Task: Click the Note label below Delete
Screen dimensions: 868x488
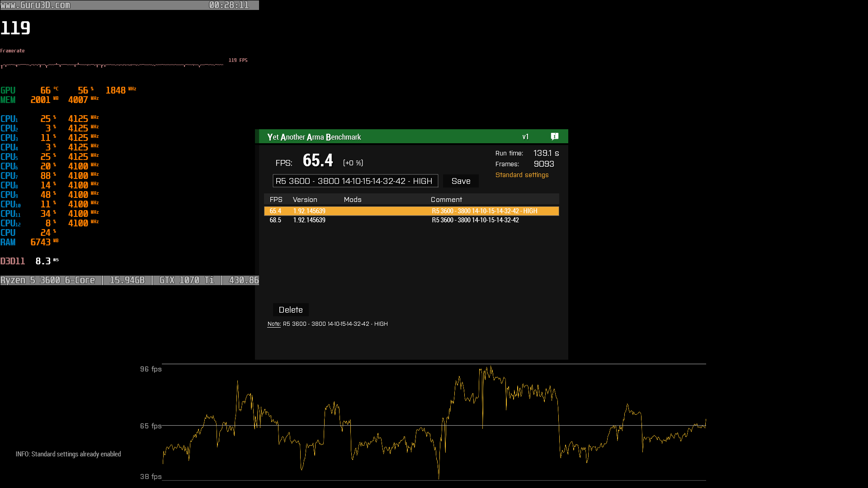Action: [x=274, y=324]
